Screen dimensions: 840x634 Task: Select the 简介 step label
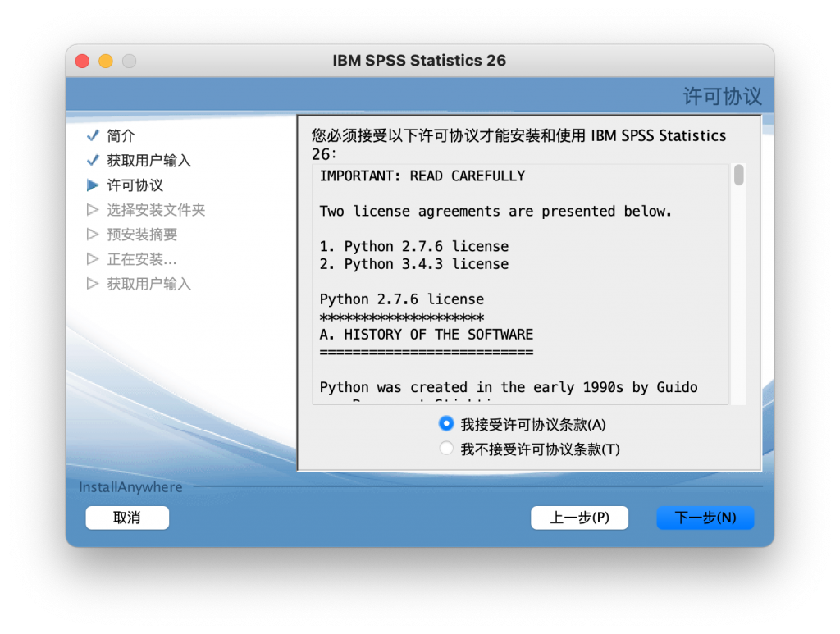pyautogui.click(x=121, y=135)
